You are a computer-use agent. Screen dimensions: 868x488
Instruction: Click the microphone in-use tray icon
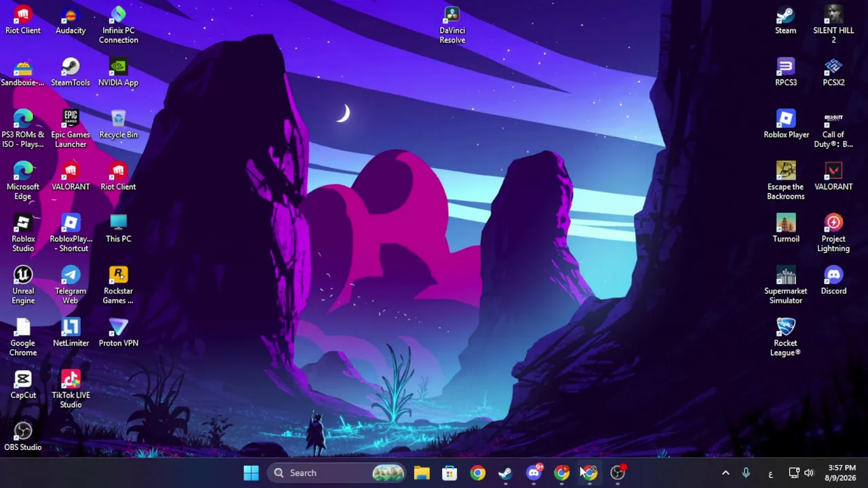tap(746, 472)
